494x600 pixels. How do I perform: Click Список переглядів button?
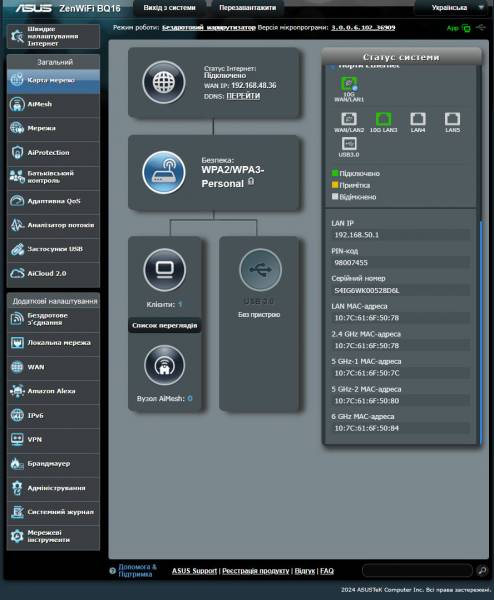coord(165,325)
